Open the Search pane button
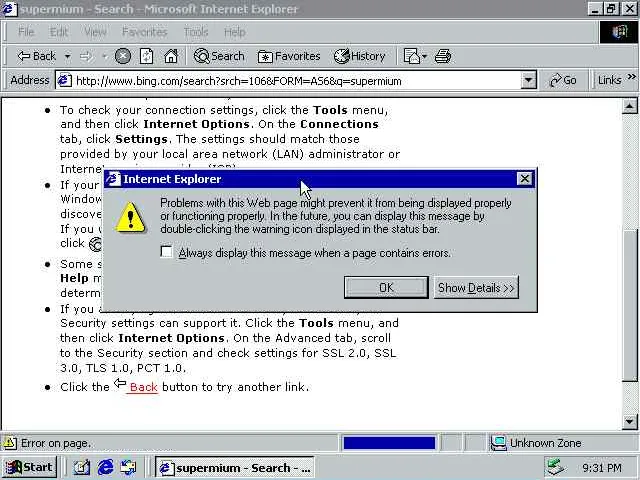 point(219,56)
